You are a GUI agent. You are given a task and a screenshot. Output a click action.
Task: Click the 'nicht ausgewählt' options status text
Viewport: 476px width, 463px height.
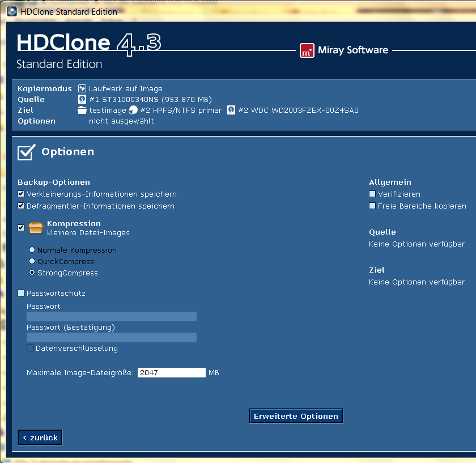[121, 121]
